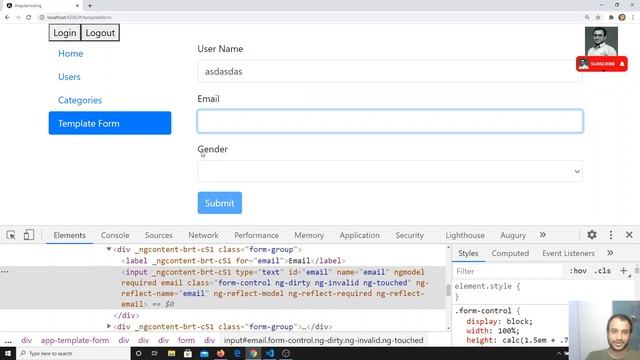
Task: Click the User Name input field
Action: pyautogui.click(x=389, y=71)
